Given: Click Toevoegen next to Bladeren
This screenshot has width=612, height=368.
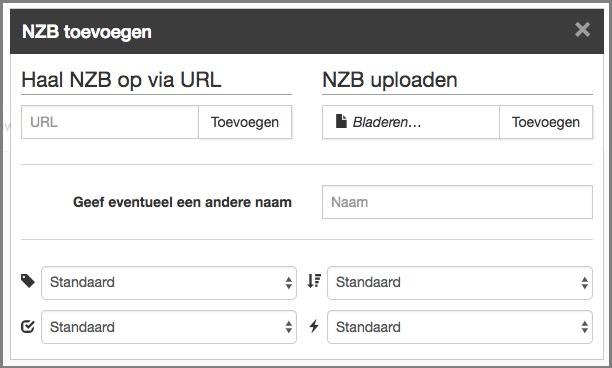Looking at the screenshot, I should click(x=546, y=122).
